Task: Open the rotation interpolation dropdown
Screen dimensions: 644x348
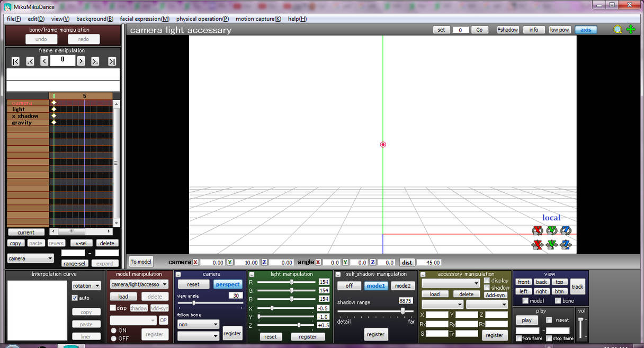Action: pos(86,285)
